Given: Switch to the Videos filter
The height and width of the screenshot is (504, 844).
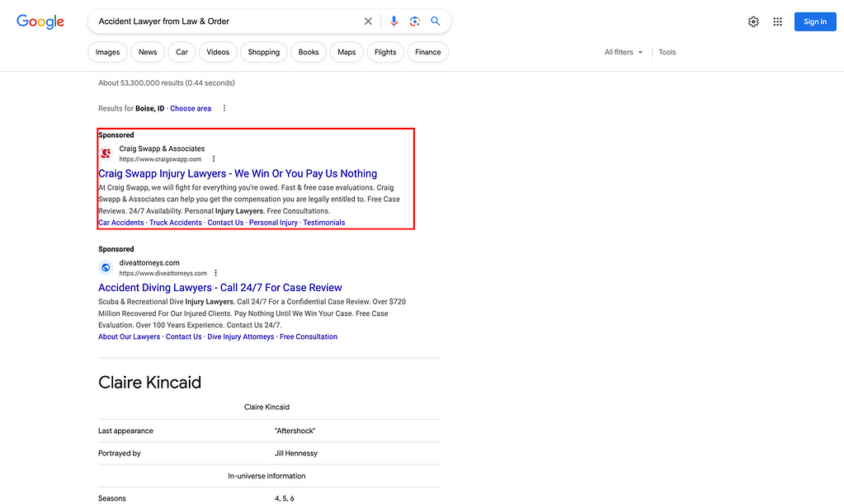Looking at the screenshot, I should coord(218,52).
